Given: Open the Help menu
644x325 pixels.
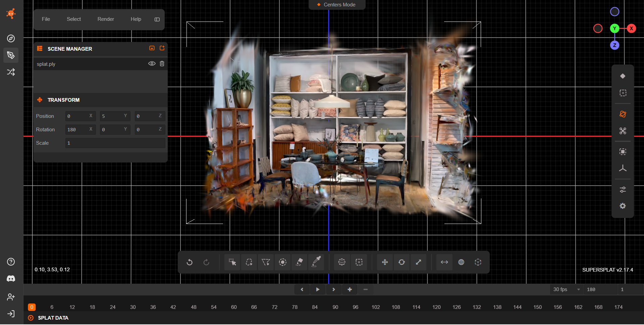Looking at the screenshot, I should tap(136, 19).
